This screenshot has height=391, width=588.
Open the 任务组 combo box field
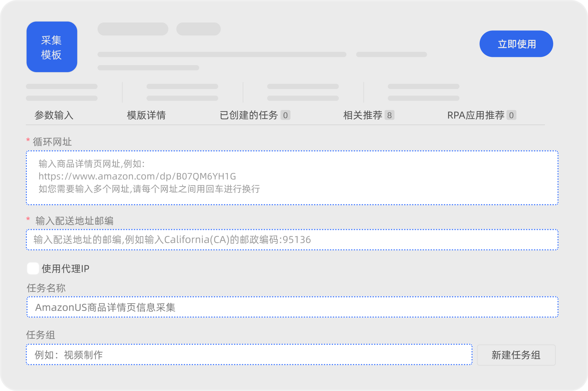click(249, 355)
